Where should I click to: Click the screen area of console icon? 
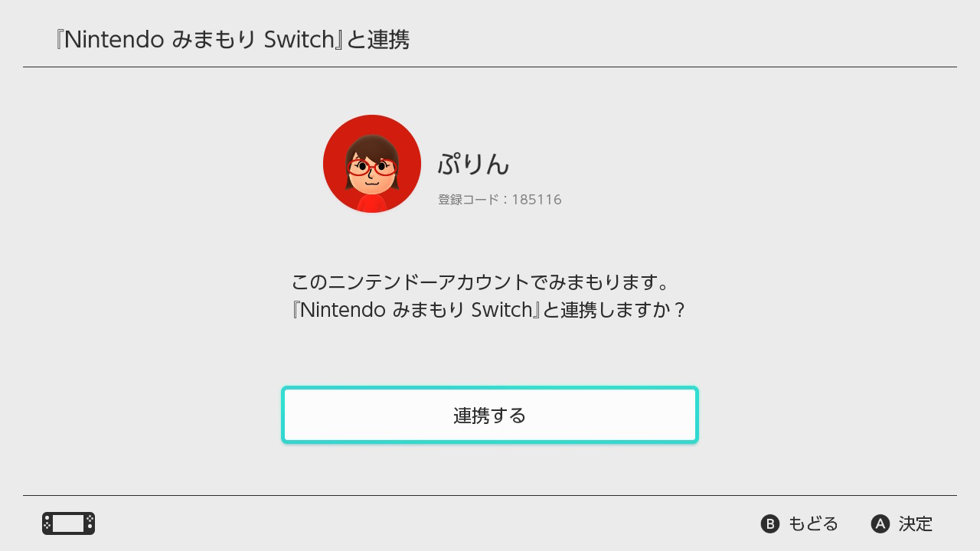[x=68, y=523]
